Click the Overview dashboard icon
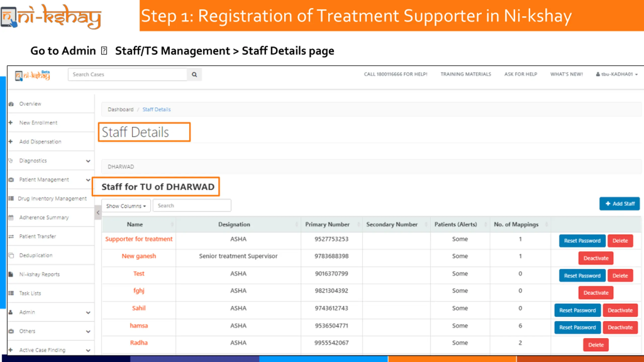Screen dimensions: 644x362 [11, 104]
